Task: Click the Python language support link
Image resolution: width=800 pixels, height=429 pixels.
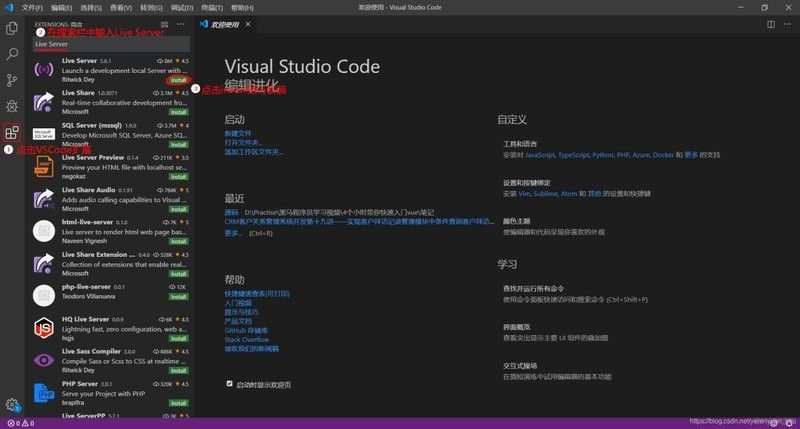Action: click(x=603, y=155)
